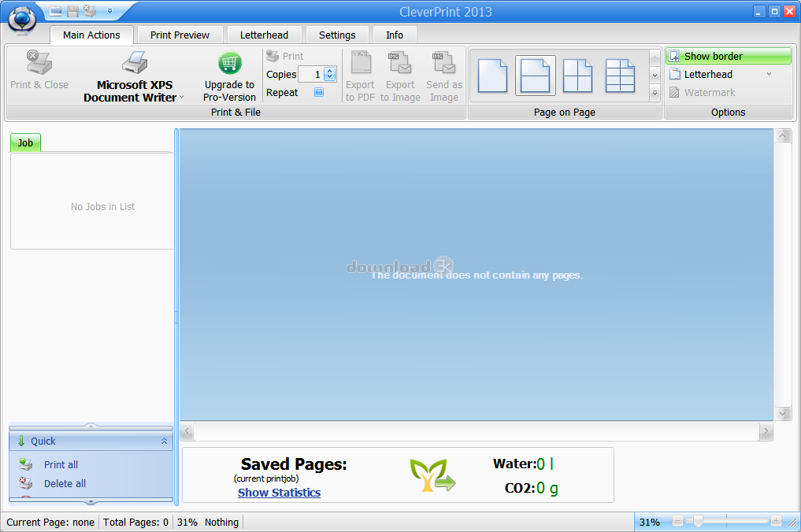Viewport: 801px width, 532px height.
Task: Click the Quick panel header
Action: click(91, 441)
